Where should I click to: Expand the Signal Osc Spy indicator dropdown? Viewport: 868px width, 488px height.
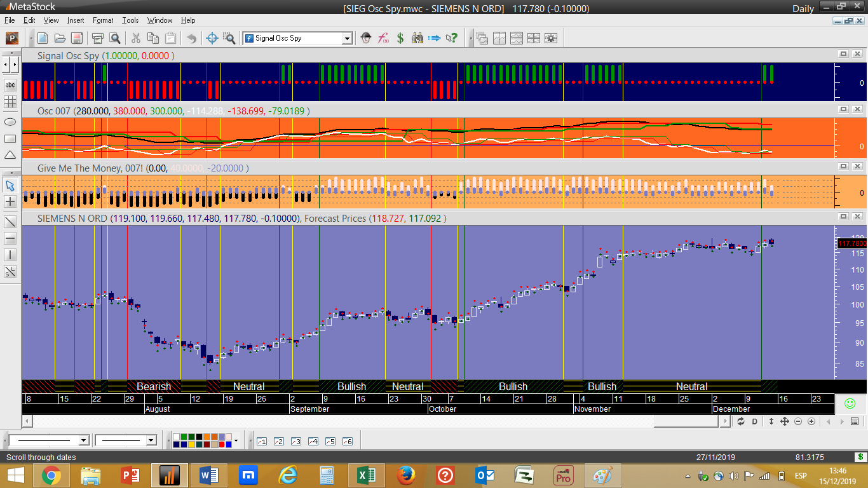pyautogui.click(x=347, y=38)
